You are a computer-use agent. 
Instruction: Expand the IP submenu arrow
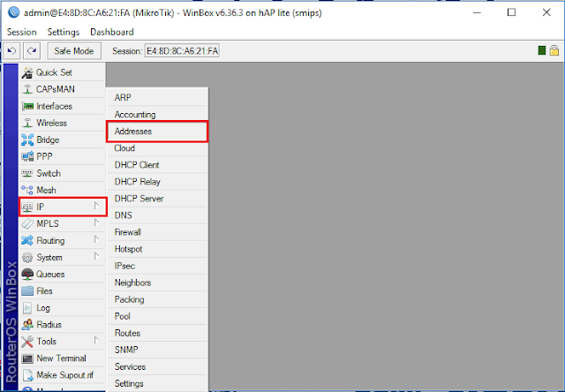point(96,206)
